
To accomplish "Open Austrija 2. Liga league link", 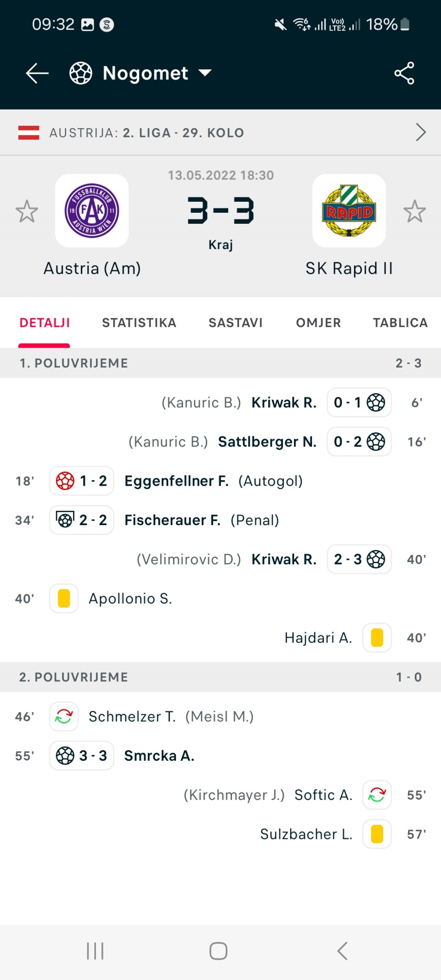I will point(147,133).
